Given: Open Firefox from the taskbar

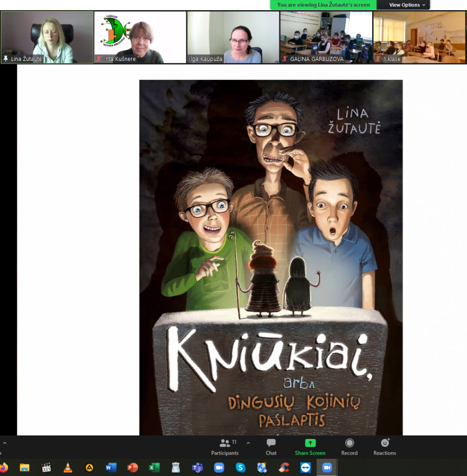Looking at the screenshot, I should (4, 468).
